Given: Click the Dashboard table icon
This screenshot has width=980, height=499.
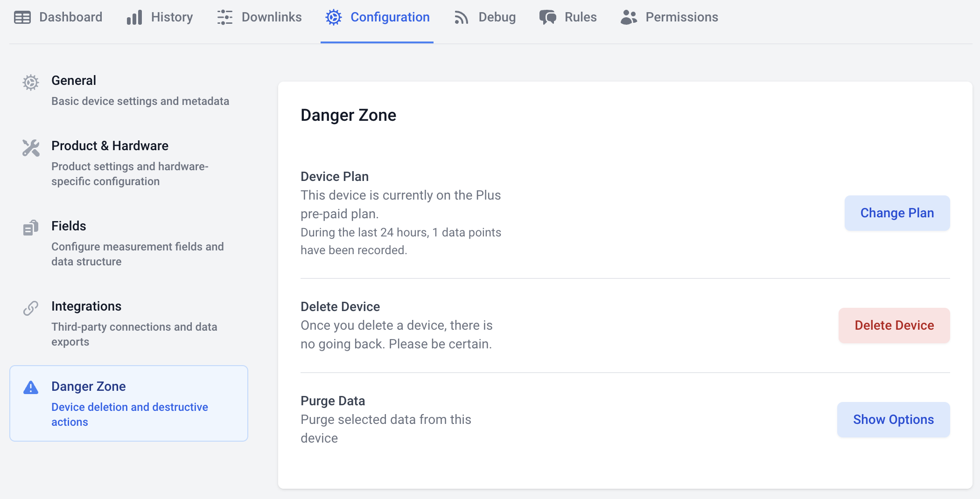Looking at the screenshot, I should click(x=22, y=17).
